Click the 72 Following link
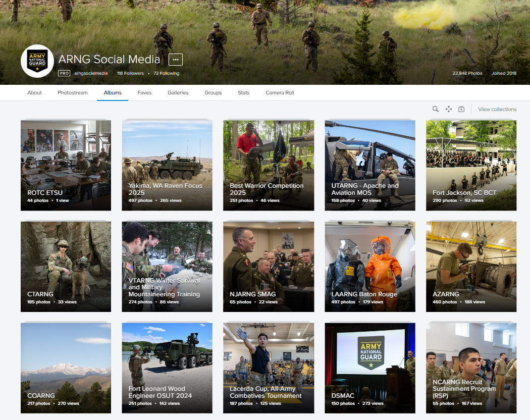The width and height of the screenshot is (530, 420). (166, 73)
